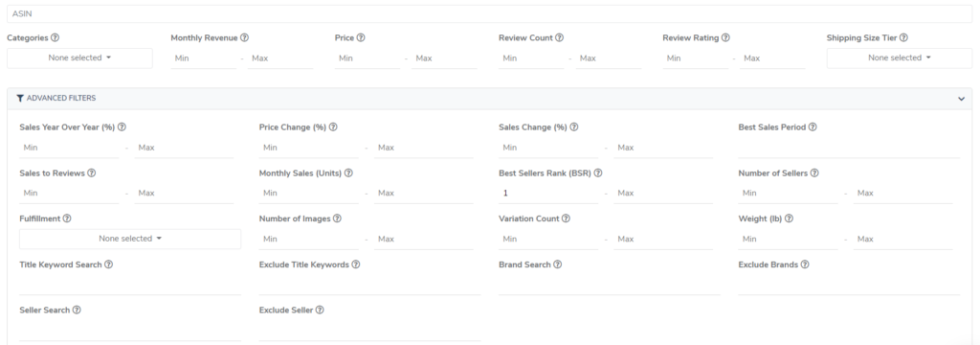
Task: Focus the Weight (lb) Min input
Action: click(789, 240)
